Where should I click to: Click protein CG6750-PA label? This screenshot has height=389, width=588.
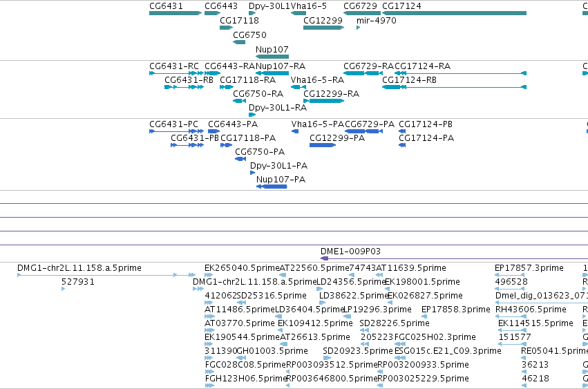pos(260,152)
